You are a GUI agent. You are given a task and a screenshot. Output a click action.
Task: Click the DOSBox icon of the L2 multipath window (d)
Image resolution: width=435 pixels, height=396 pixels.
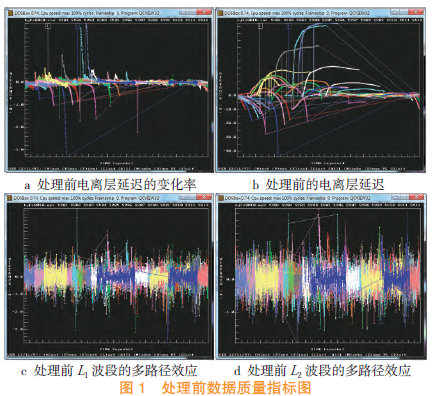click(220, 198)
